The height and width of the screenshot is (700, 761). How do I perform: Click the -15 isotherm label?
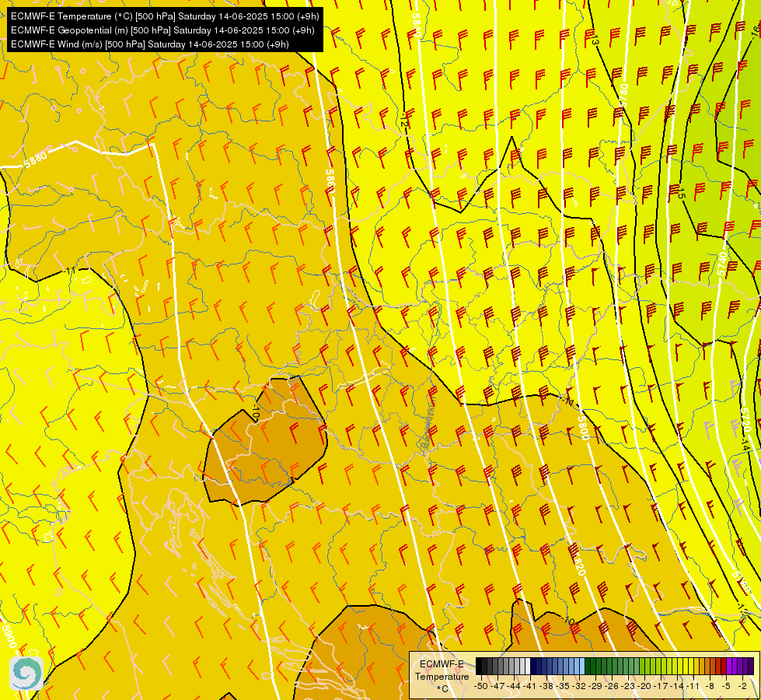[x=681, y=194]
